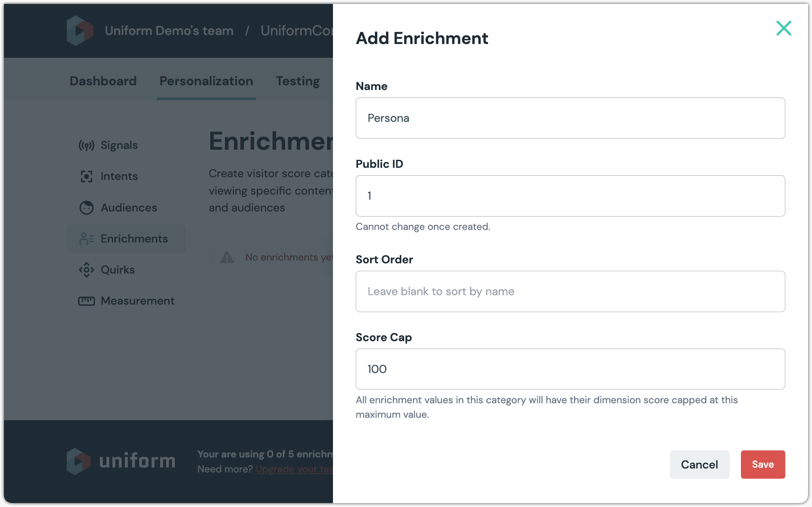Click the Audiences smiley icon

click(x=86, y=208)
